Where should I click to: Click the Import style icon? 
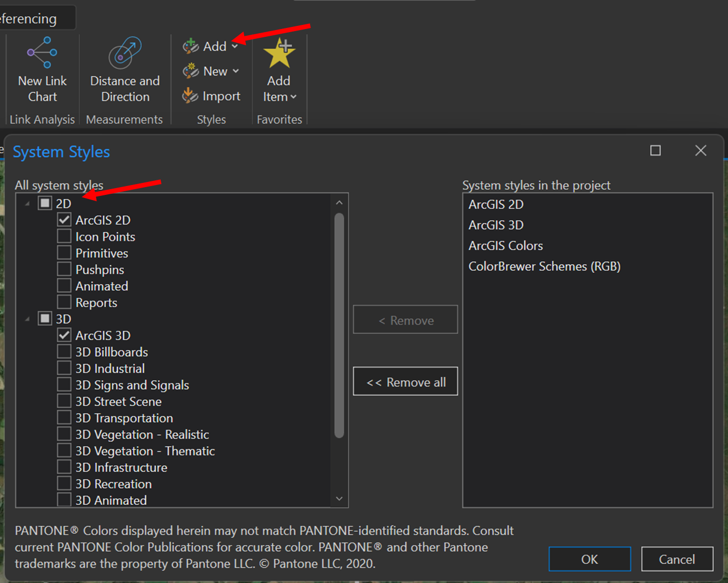click(190, 96)
